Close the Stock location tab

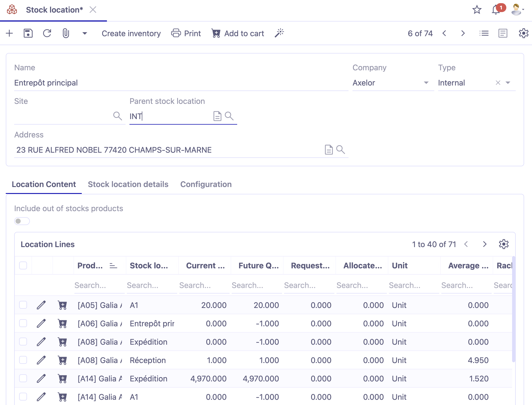pos(93,10)
